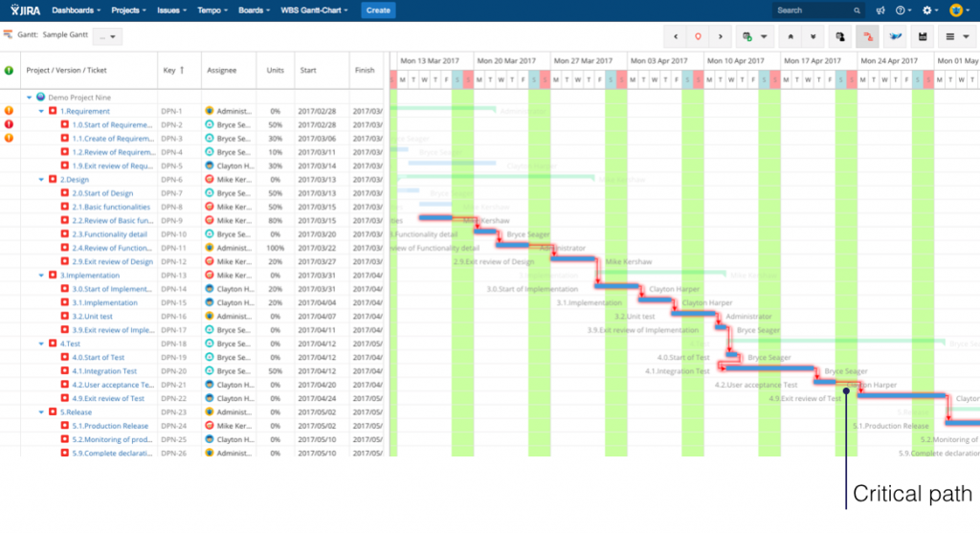Open the WBS Gantt-Chart menu
The height and width of the screenshot is (533, 980).
pos(314,10)
